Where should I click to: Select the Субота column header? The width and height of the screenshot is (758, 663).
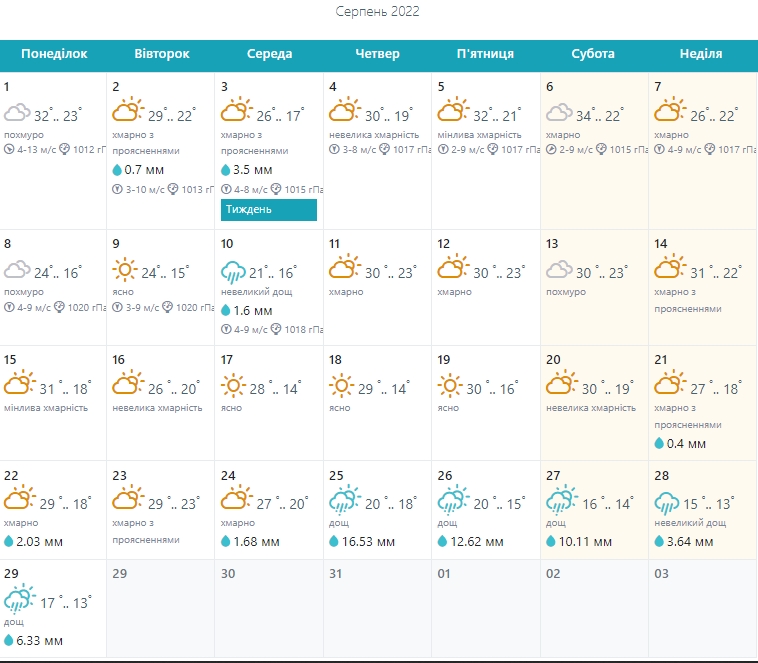point(593,54)
